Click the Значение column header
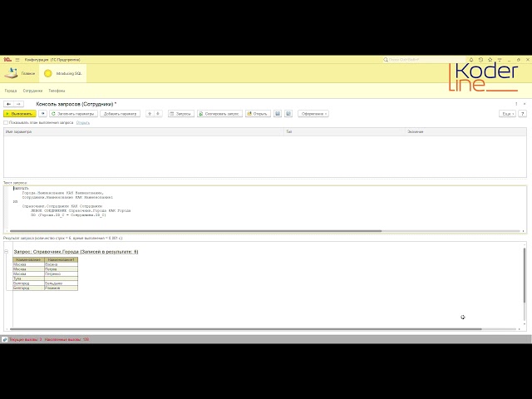The image size is (532, 399). (x=465, y=131)
